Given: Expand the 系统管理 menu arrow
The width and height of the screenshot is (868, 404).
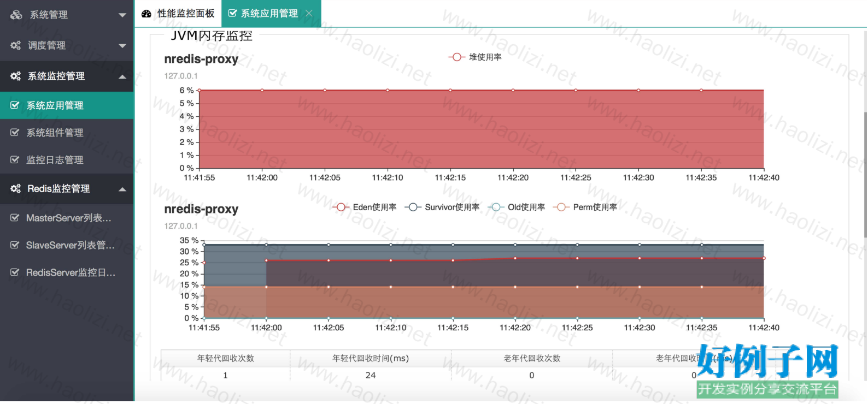Looking at the screenshot, I should pyautogui.click(x=122, y=15).
